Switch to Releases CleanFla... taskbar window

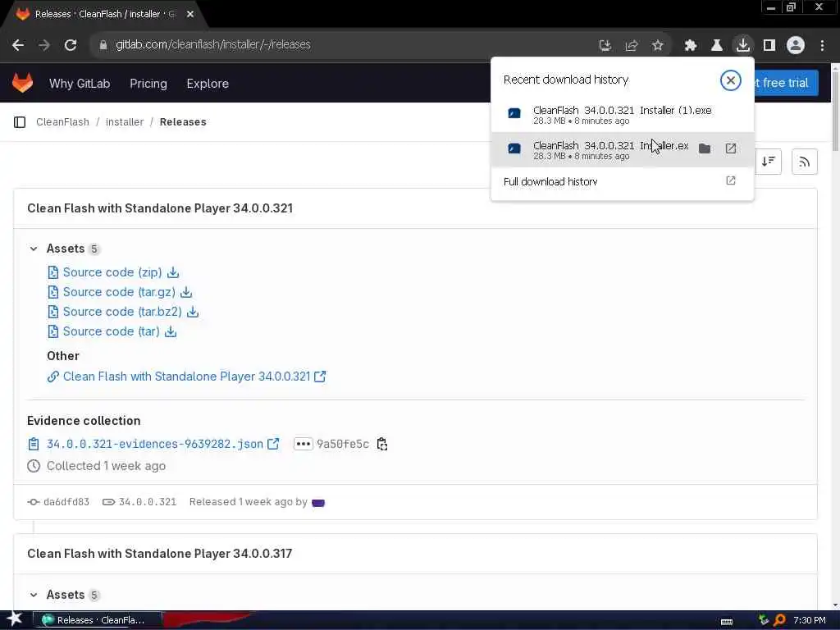(97, 620)
